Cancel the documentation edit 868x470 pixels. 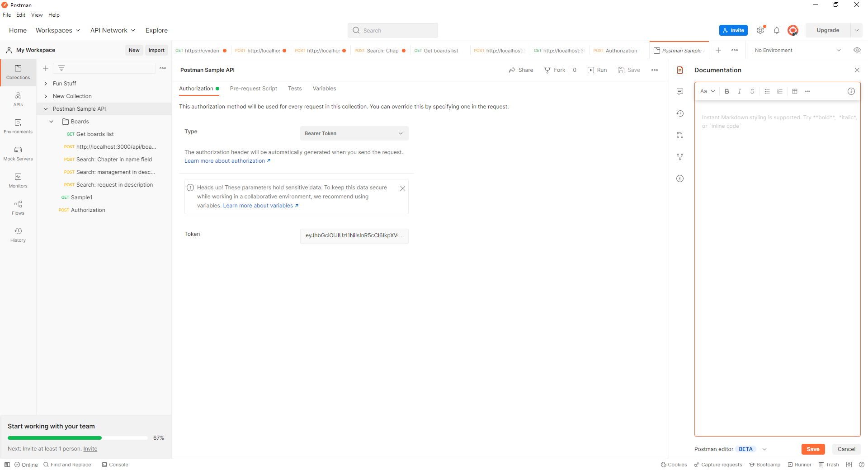coord(846,449)
